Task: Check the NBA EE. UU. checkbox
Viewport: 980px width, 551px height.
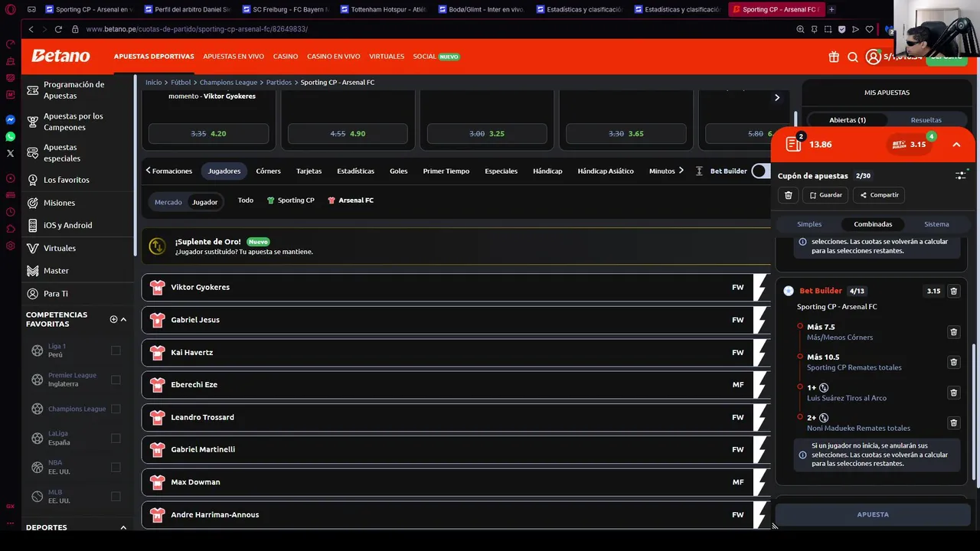Action: [116, 467]
